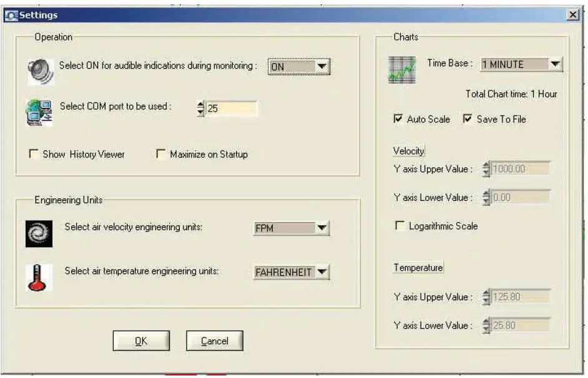Viewport: 588px width, 378px height.
Task: Close the Settings dialog window
Action: pos(572,15)
